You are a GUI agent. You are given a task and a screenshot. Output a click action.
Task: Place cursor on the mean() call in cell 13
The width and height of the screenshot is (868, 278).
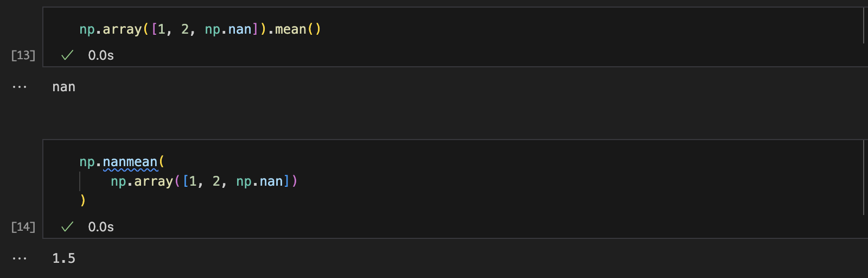298,29
